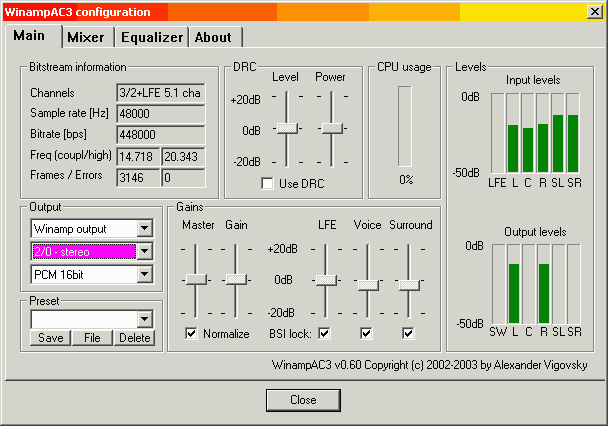Click the Close button at bottom

303,400
